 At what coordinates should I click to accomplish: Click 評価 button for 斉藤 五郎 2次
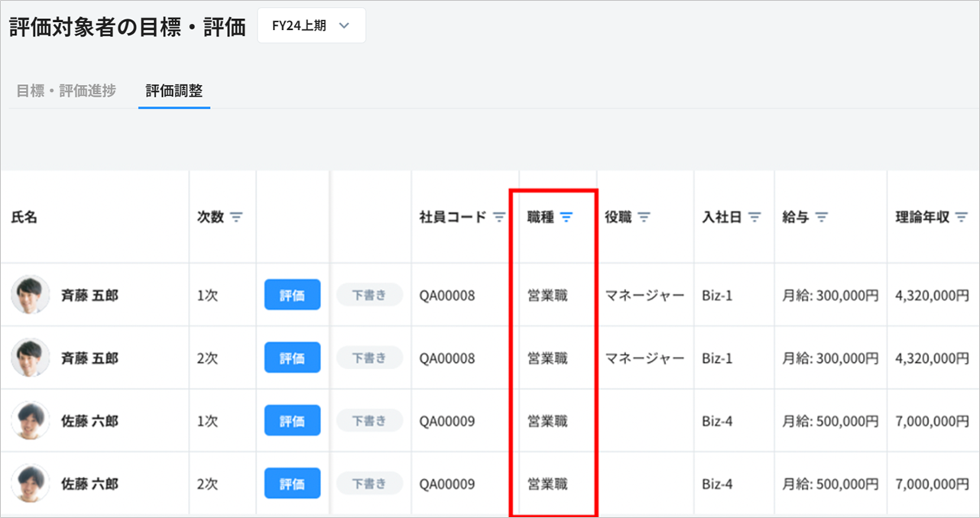[x=292, y=358]
